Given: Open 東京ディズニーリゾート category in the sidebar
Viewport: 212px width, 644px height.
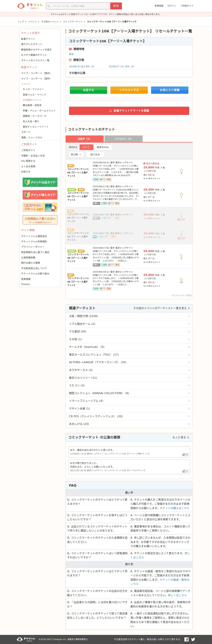Looking at the screenshot, I should 36,127.
